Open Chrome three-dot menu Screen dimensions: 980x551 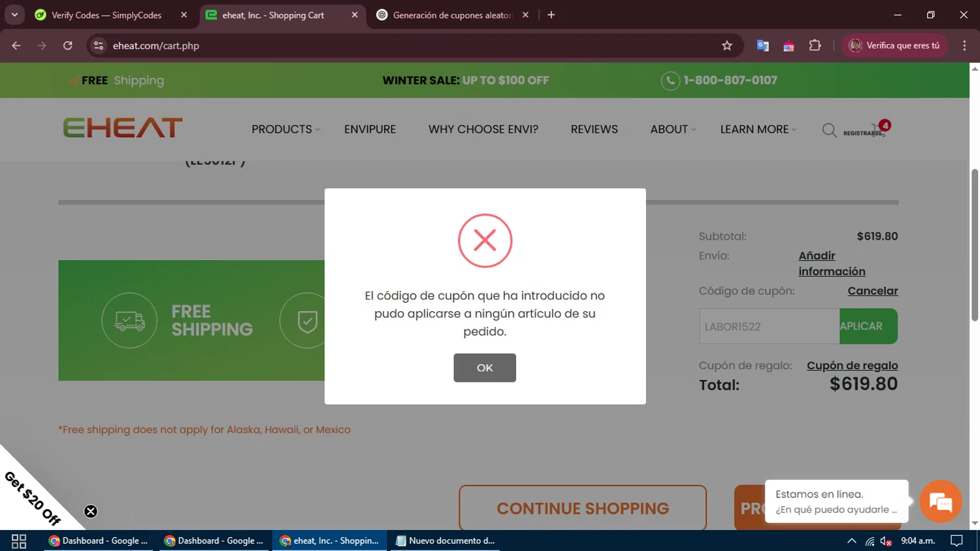click(964, 45)
